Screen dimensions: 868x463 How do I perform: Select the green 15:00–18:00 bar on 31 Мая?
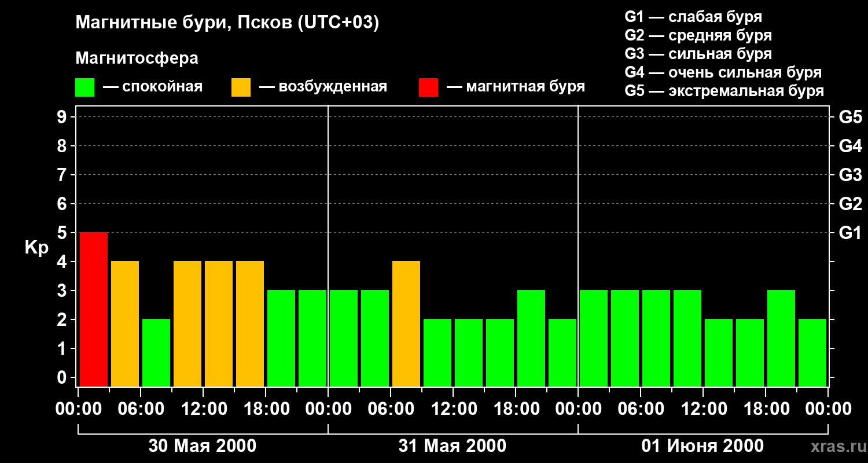pos(500,352)
